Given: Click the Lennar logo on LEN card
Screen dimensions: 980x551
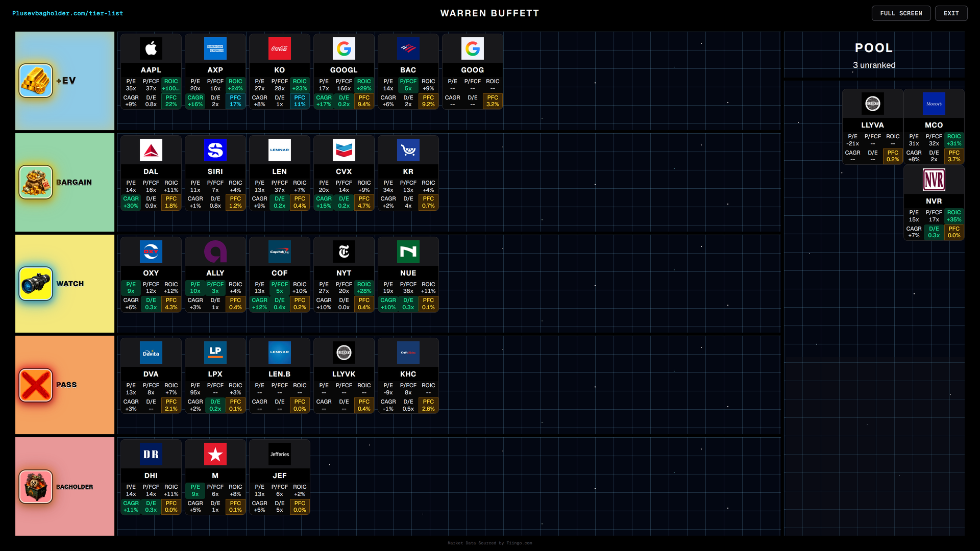Looking at the screenshot, I should [280, 150].
